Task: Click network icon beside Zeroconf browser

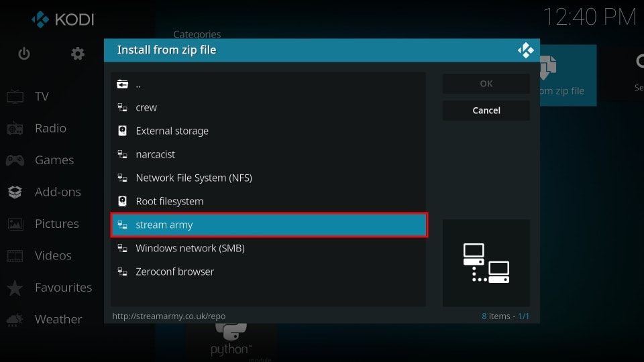Action: pyautogui.click(x=122, y=271)
